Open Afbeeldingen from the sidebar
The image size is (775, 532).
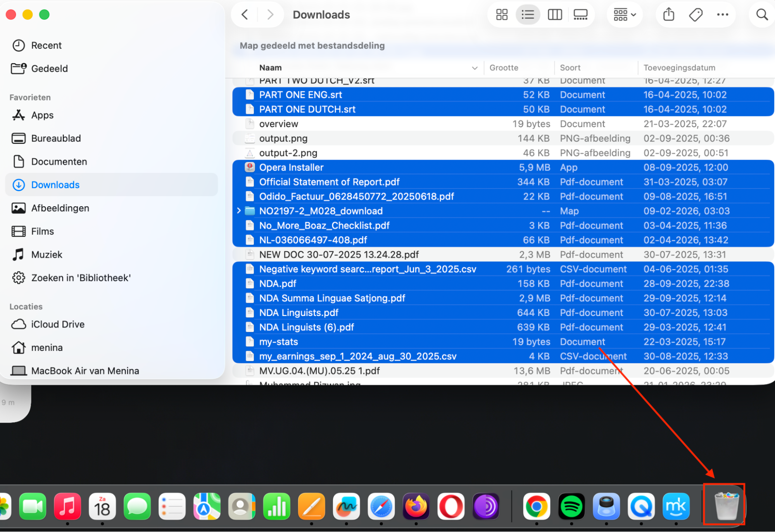coord(60,208)
